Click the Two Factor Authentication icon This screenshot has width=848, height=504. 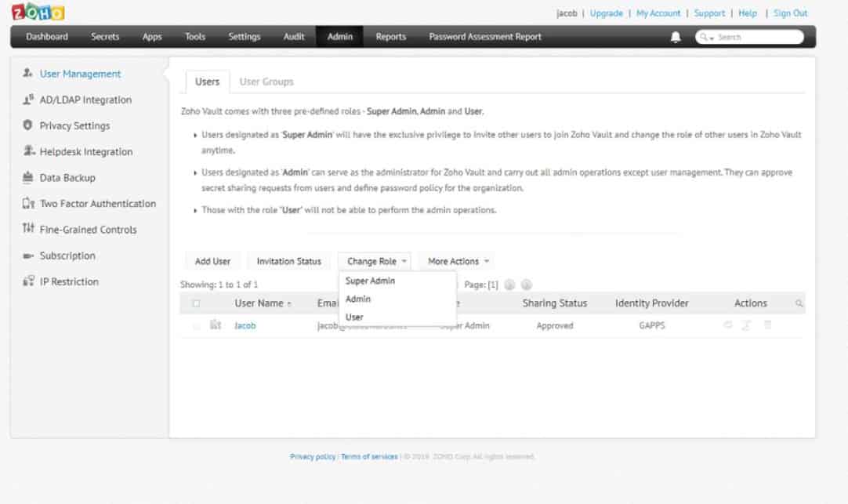[x=27, y=204]
